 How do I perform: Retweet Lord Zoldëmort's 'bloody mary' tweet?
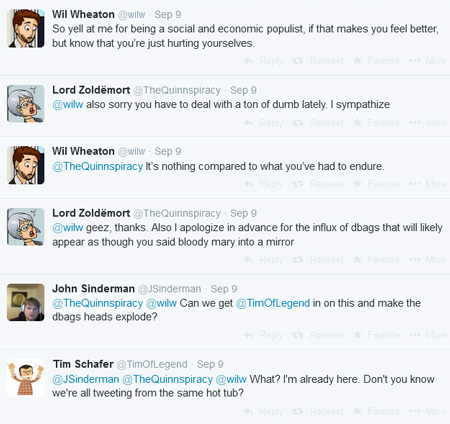point(318,259)
